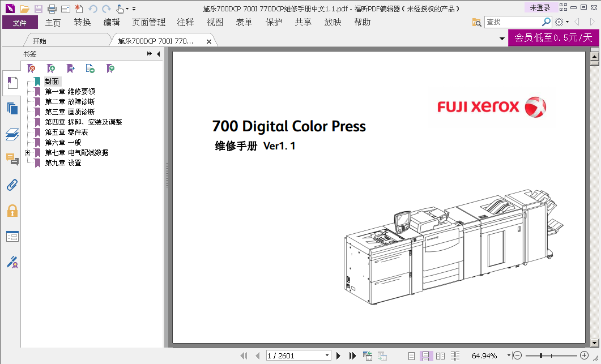601x364 pixels.
Task: Expand the 第七章 电气配线数据 bookmark
Action: point(28,153)
